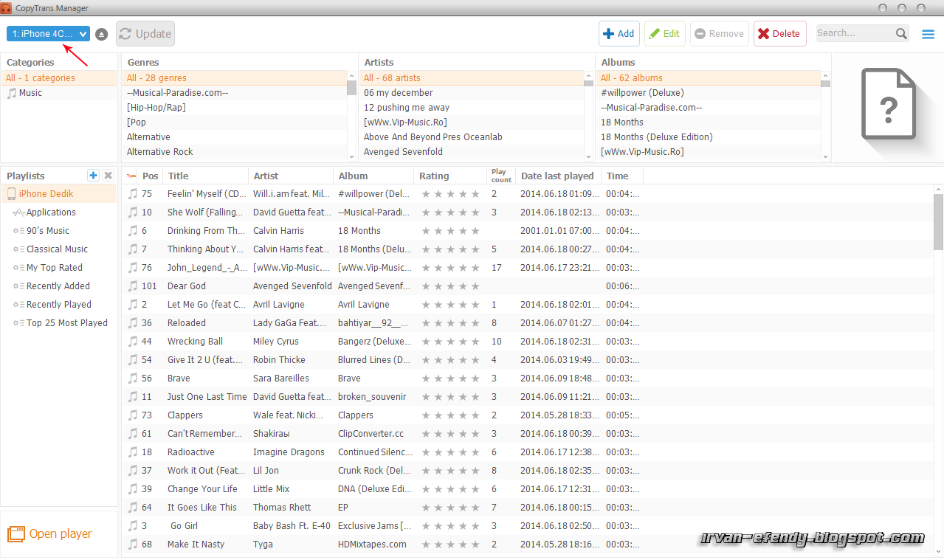Click the album artwork placeholder
This screenshot has height=560, width=944.
pos(888,105)
